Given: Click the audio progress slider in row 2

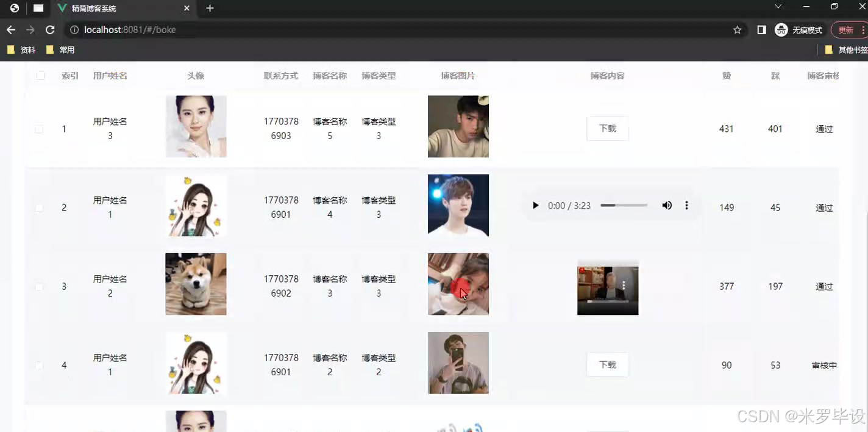Looking at the screenshot, I should pyautogui.click(x=624, y=206).
